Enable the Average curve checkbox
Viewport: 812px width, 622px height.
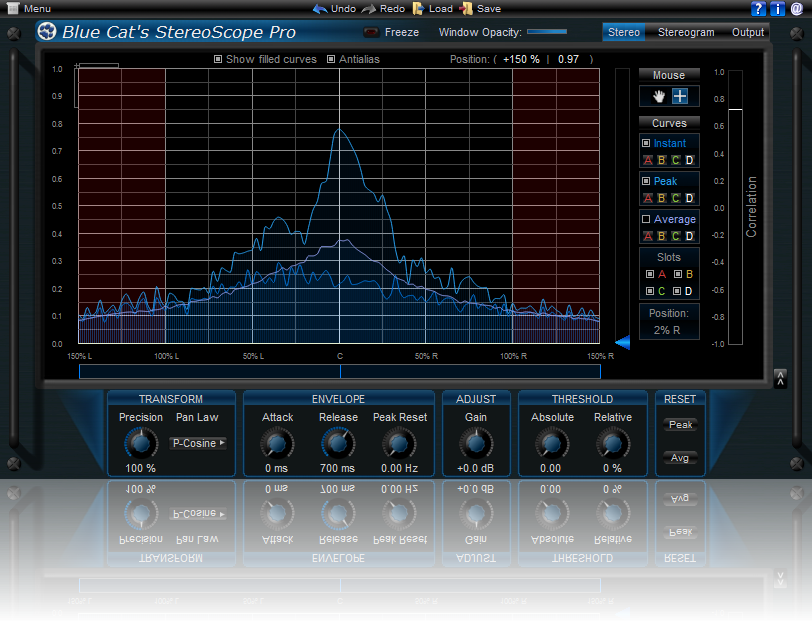click(x=646, y=219)
